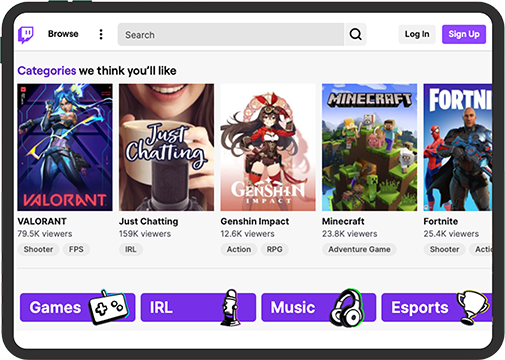Open the IRL category tab
This screenshot has height=360, width=505.
(198, 307)
